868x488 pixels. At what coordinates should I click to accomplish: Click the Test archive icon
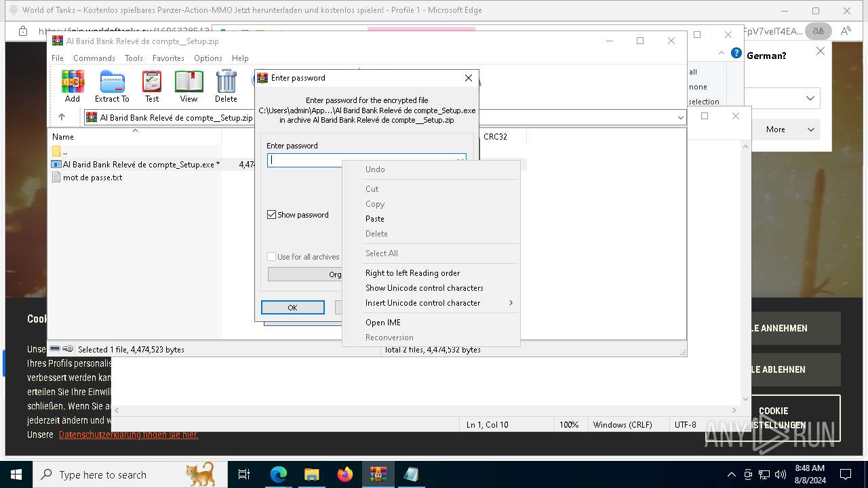[152, 86]
